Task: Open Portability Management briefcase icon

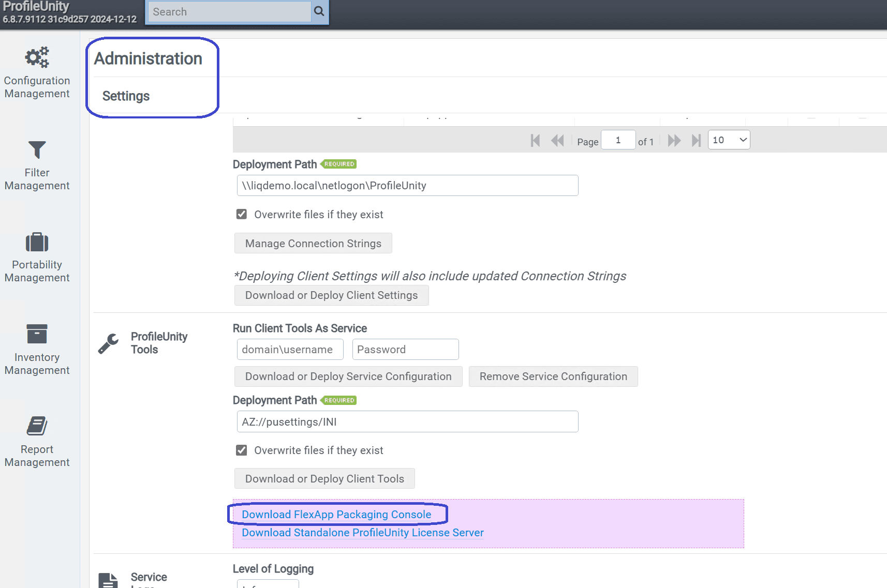Action: click(x=37, y=242)
